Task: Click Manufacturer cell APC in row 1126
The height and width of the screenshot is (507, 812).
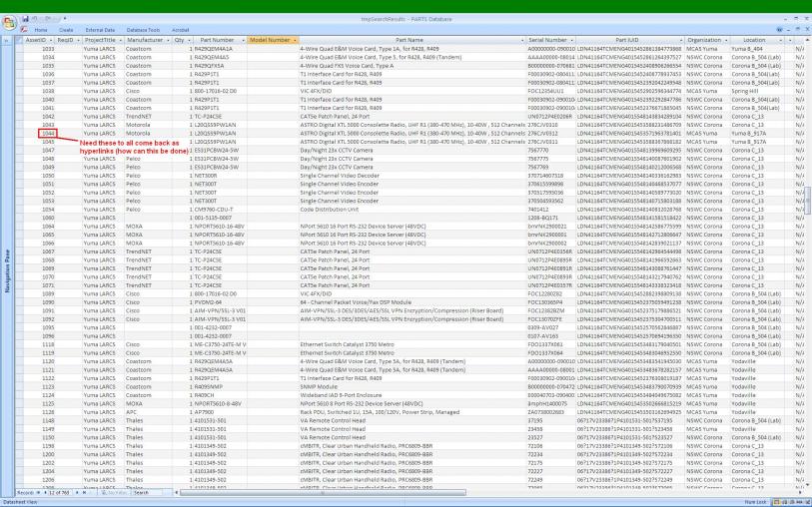Action: click(148, 412)
